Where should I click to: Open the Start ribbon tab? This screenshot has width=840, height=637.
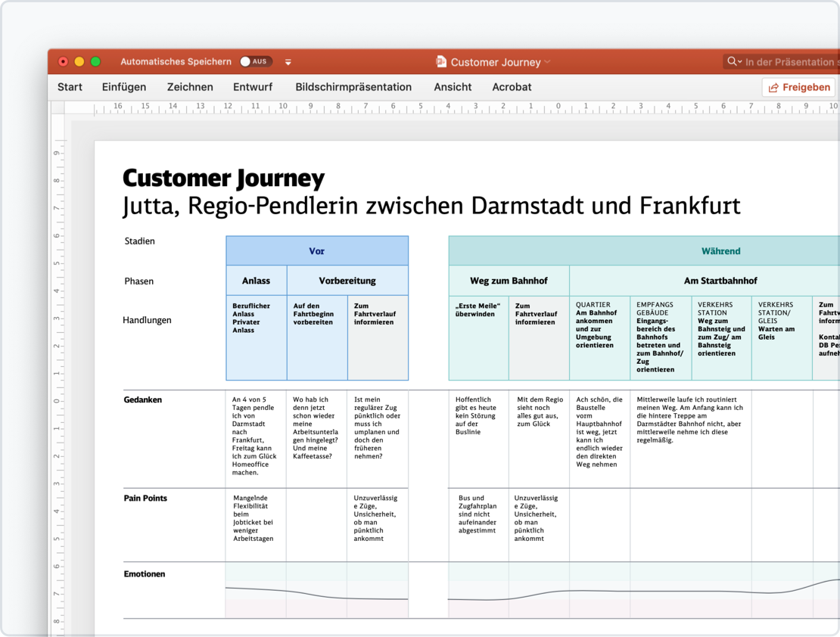tap(70, 87)
